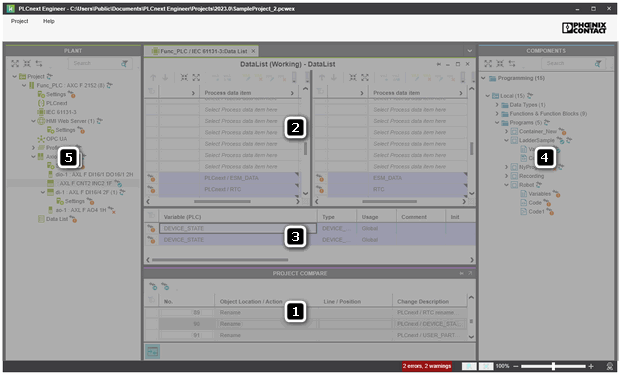Click the collapse all icon in COMPONENTS toolbar
The image size is (620, 375).
click(500, 63)
